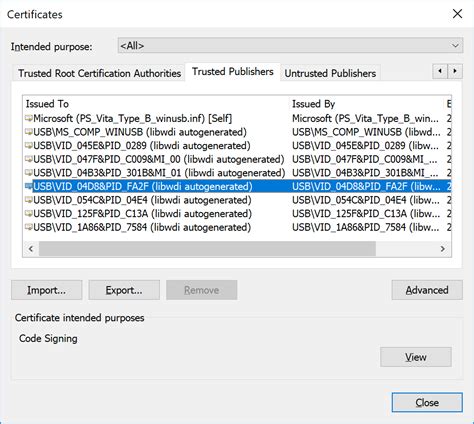Select USB\VID_045E&PID_0289 certificate row
474x424 pixels.
237,146
